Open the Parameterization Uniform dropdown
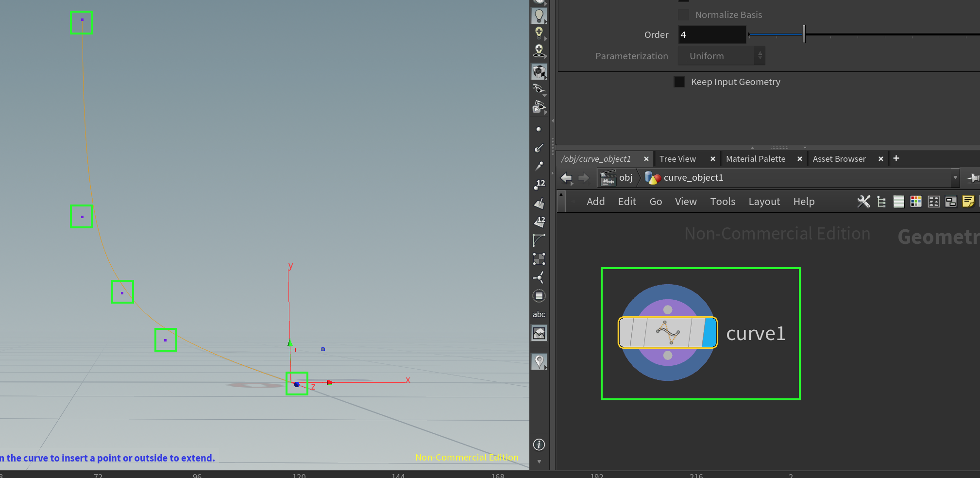The width and height of the screenshot is (980, 478). 721,55
